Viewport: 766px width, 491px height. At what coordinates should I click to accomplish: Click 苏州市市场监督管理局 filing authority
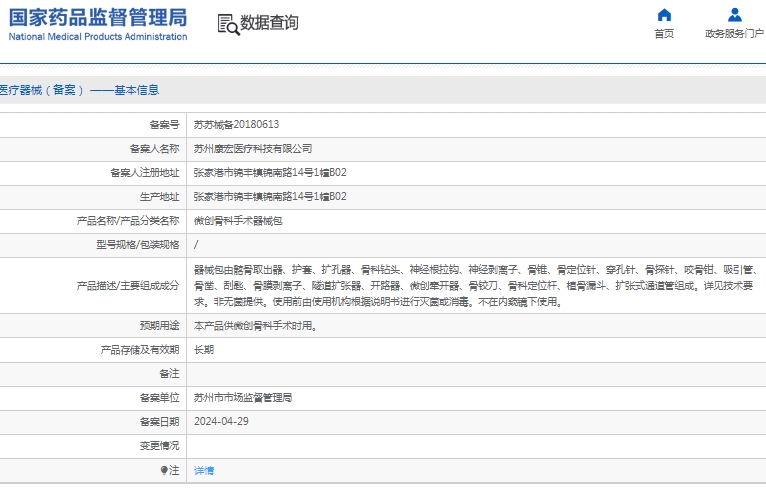pyautogui.click(x=243, y=398)
